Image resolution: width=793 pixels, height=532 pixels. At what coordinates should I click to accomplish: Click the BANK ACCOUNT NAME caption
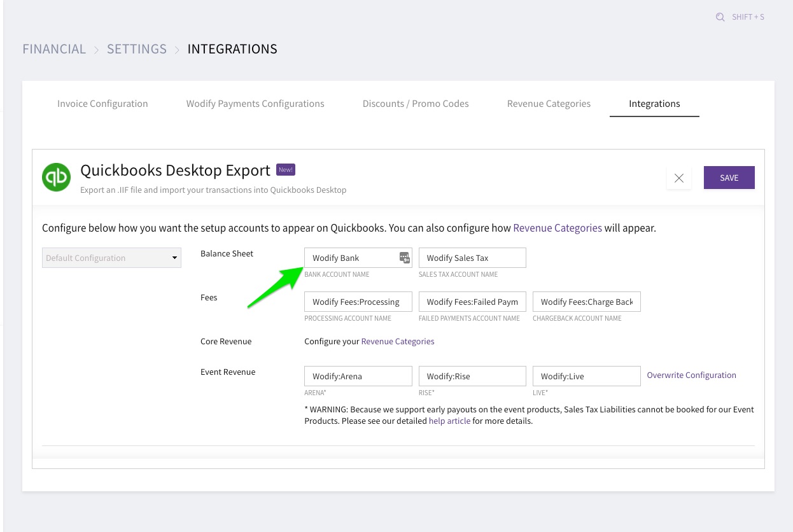(337, 274)
